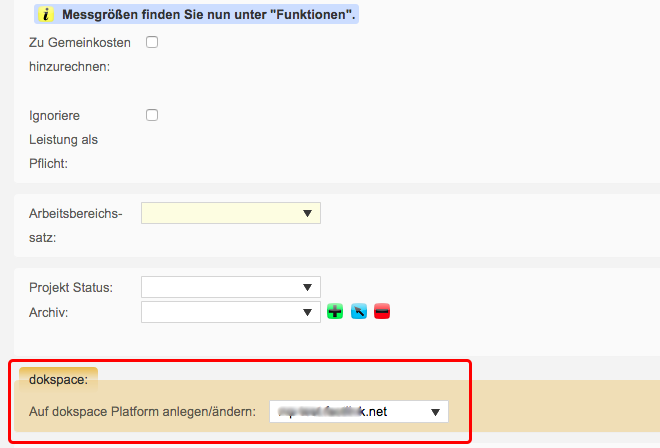660x448 pixels.
Task: Click the arrow of the dokspace platform dropdown
Action: (x=435, y=411)
